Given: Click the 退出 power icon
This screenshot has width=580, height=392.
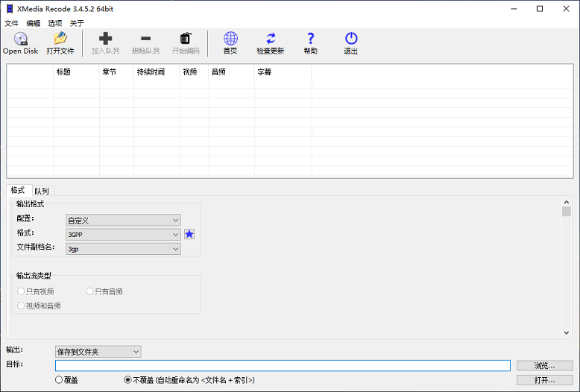Looking at the screenshot, I should click(x=350, y=39).
